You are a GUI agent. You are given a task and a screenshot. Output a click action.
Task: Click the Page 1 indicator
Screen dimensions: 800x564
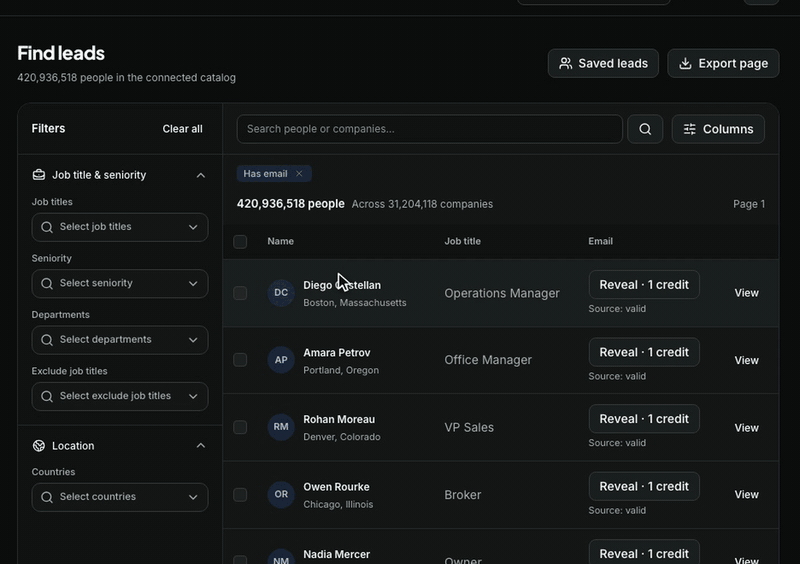tap(749, 204)
